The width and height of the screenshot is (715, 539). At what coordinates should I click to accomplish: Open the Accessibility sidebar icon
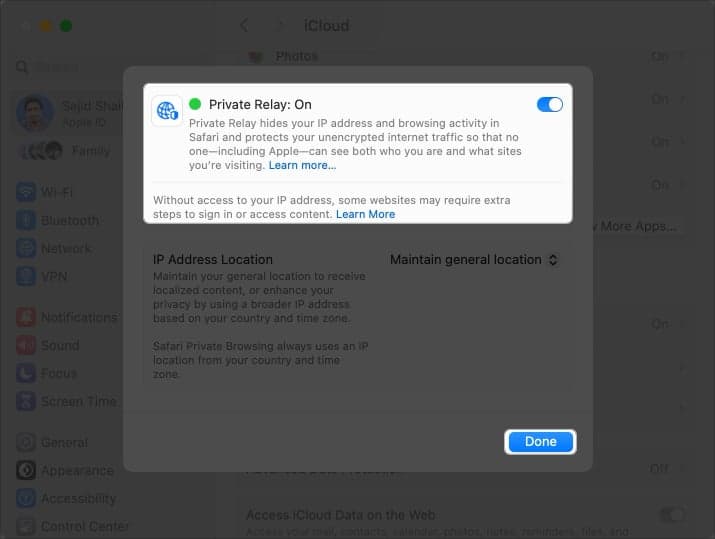[26, 498]
